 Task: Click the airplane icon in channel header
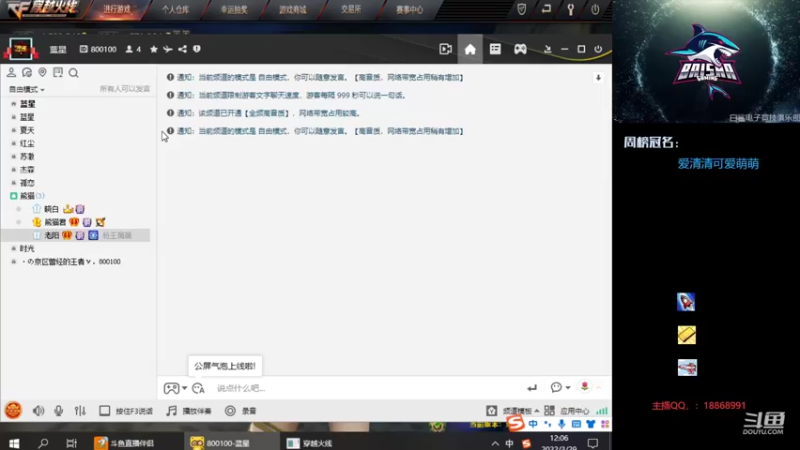click(x=168, y=49)
